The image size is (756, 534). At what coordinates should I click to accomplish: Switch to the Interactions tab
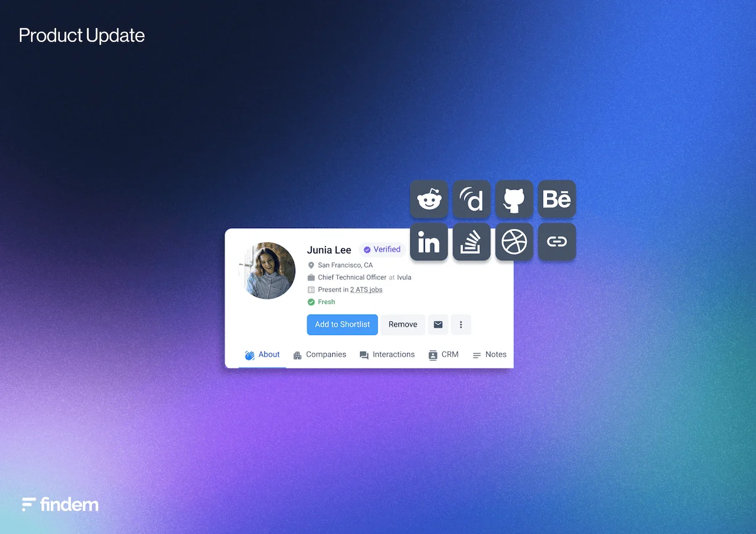tap(387, 355)
